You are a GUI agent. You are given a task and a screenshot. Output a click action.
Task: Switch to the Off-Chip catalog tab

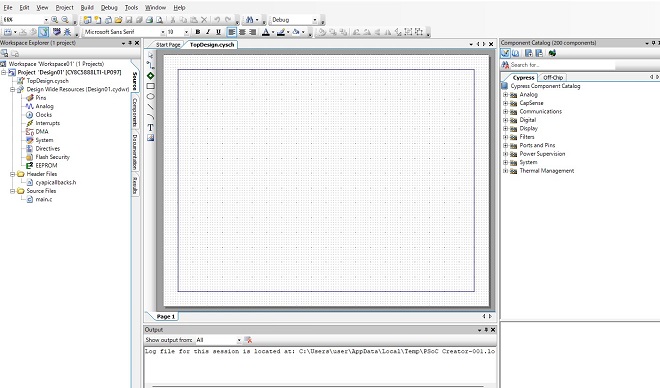(553, 77)
